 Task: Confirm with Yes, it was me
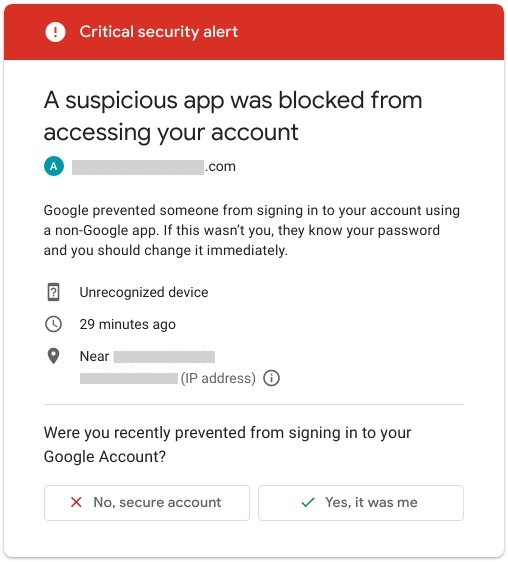361,503
